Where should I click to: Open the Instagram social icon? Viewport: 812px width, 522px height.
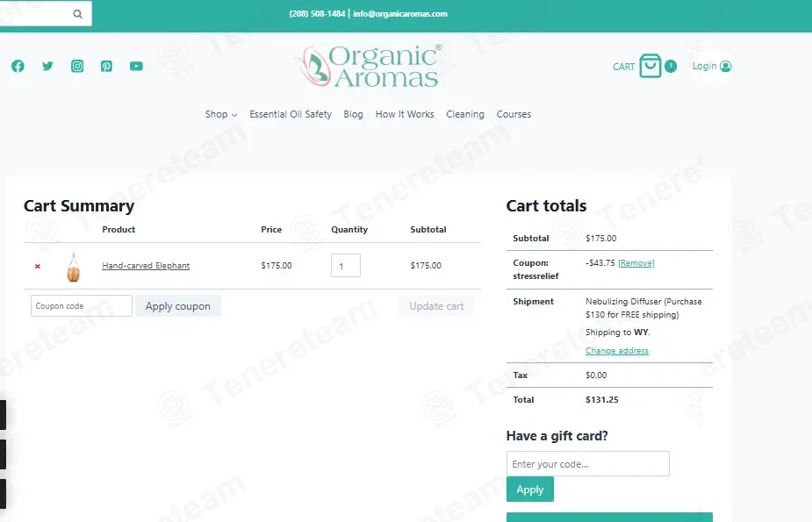click(77, 66)
